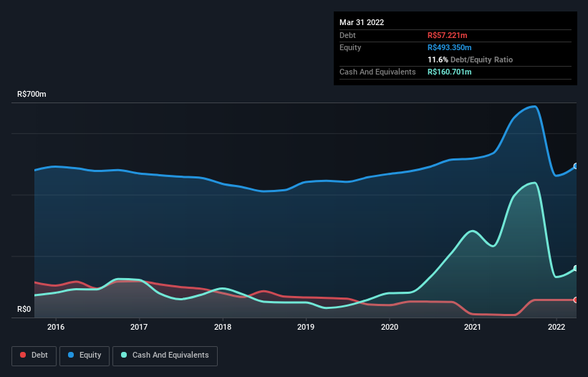Click the Equity label in tooltip
588x377 pixels.
[x=350, y=47]
